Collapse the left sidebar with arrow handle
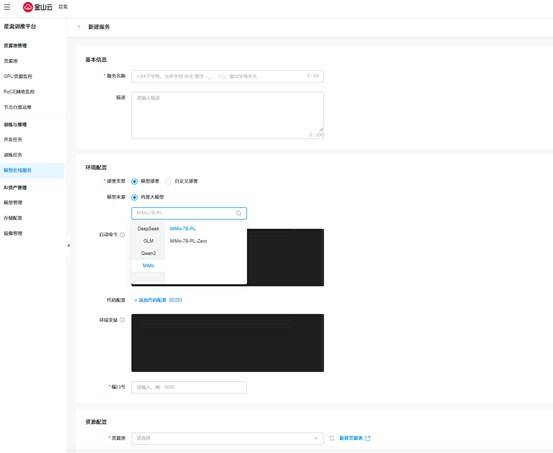The image size is (553, 453). (68, 245)
